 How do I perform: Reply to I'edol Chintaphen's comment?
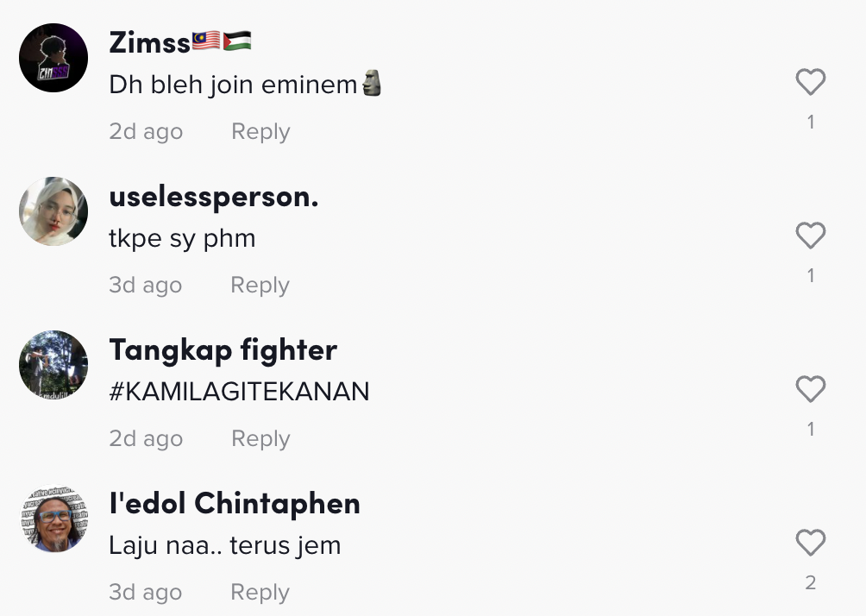point(260,593)
